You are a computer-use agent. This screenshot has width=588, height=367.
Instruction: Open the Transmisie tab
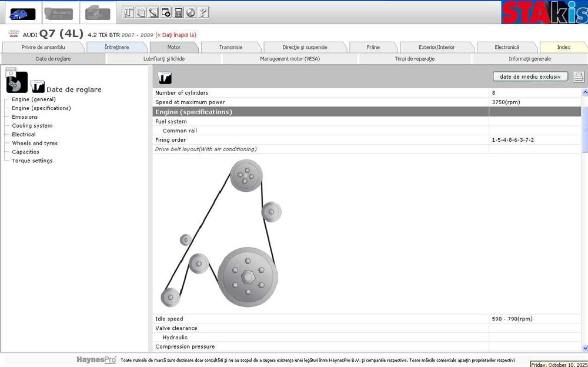pyautogui.click(x=230, y=47)
